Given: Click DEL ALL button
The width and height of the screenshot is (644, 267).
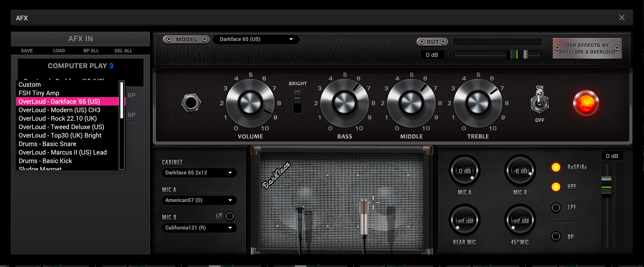Looking at the screenshot, I should [x=123, y=51].
